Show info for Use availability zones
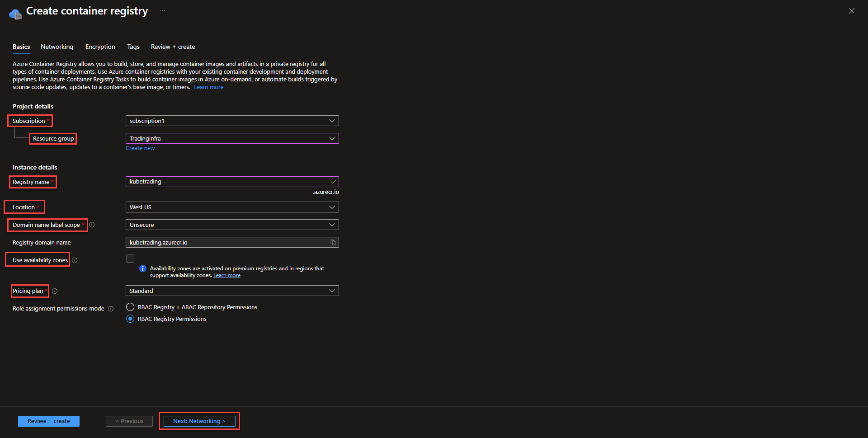Screen dimensions: 868x438 tap(75, 260)
